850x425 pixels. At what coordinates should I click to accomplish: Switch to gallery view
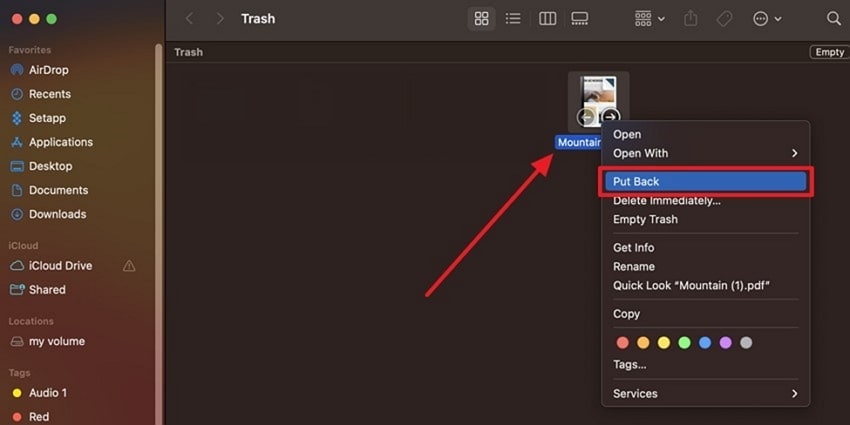pos(579,19)
